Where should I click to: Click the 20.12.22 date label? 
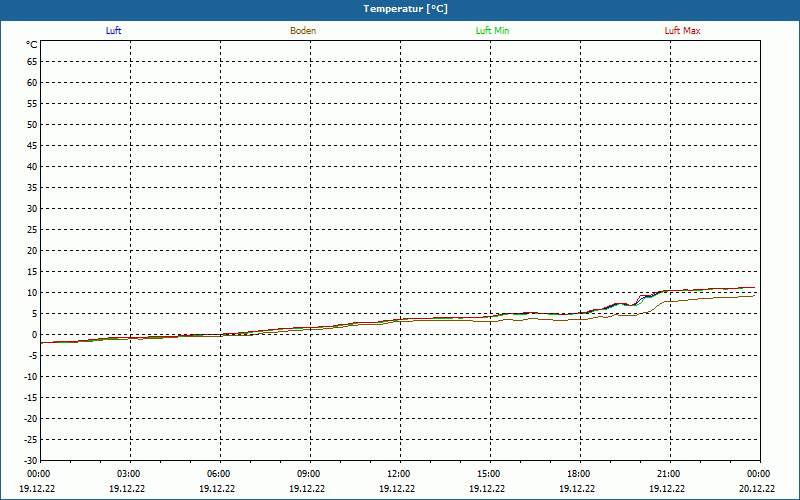coord(757,489)
